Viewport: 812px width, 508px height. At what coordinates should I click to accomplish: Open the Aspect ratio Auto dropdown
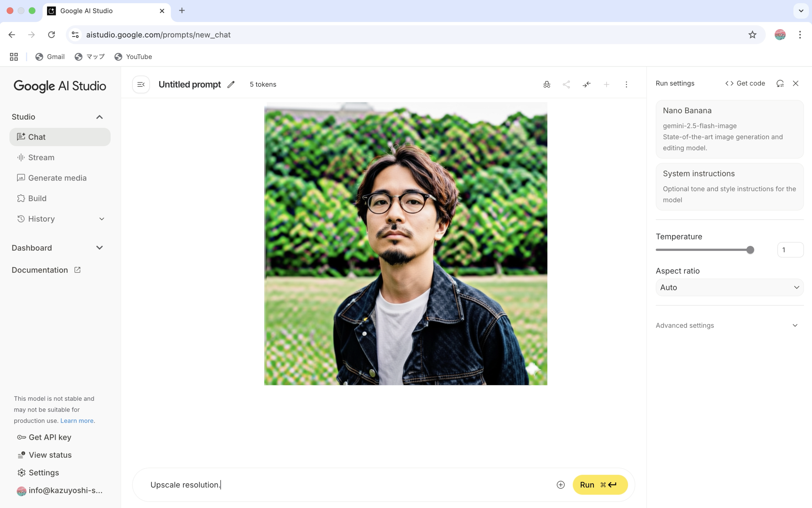(x=730, y=287)
